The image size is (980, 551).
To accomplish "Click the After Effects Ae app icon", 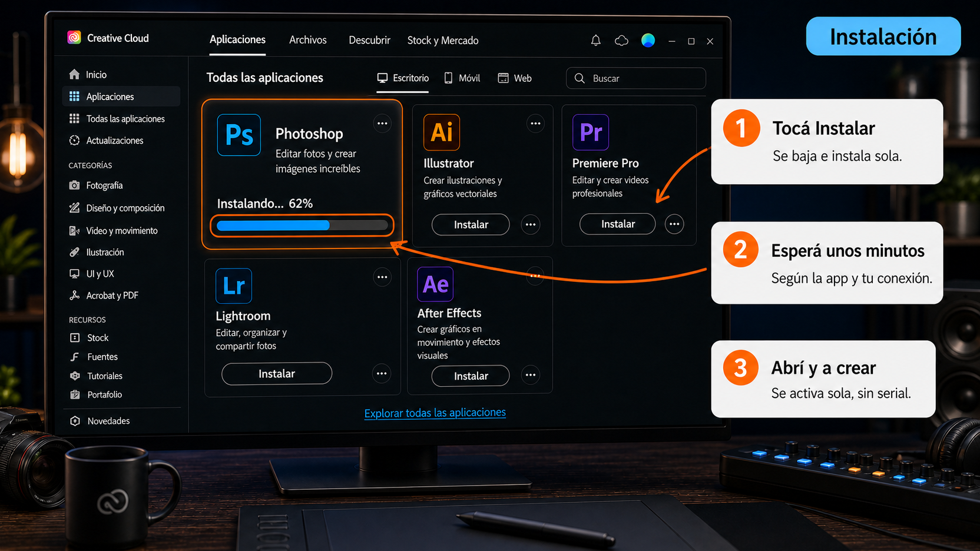I will coord(435,284).
